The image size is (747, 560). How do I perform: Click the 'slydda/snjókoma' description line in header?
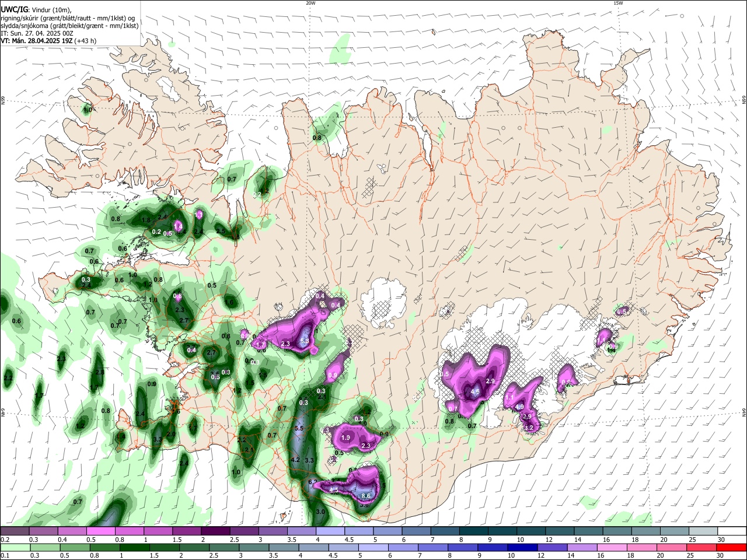69,26
